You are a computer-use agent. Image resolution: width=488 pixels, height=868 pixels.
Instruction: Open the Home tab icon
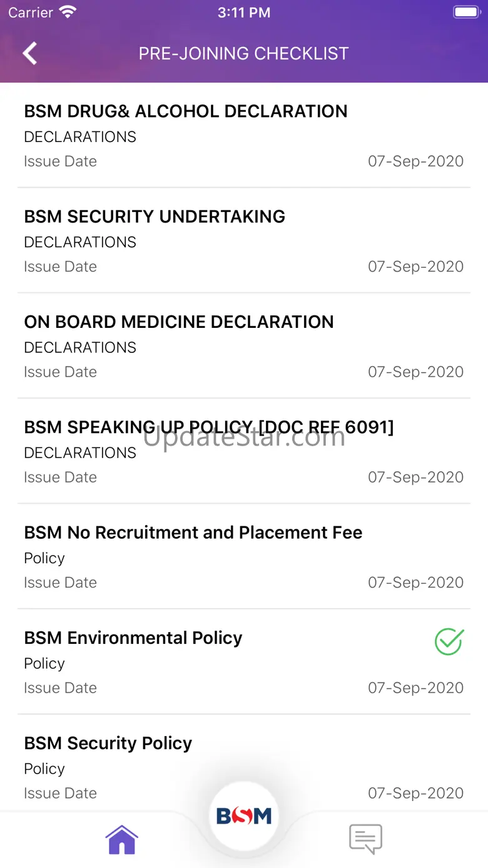122,839
